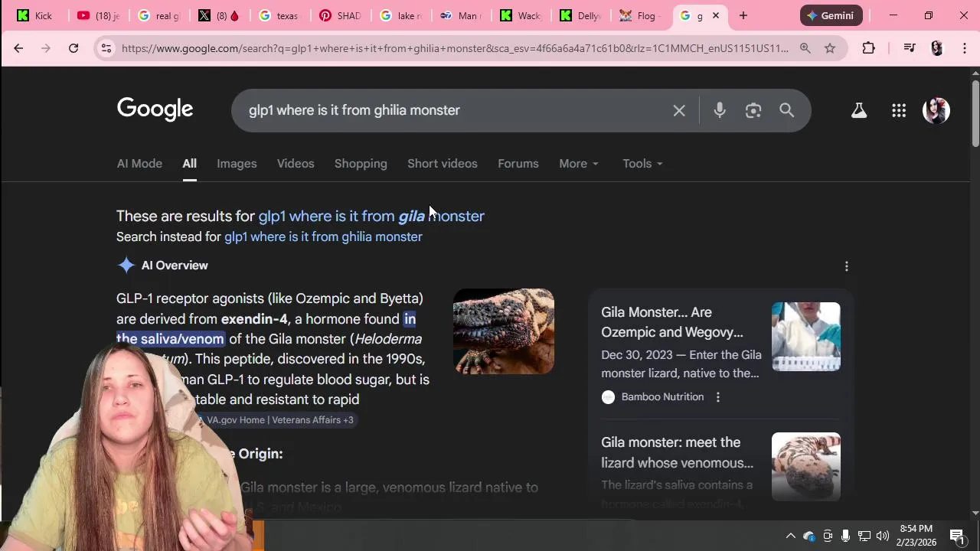Select the Forums results tab

(518, 164)
